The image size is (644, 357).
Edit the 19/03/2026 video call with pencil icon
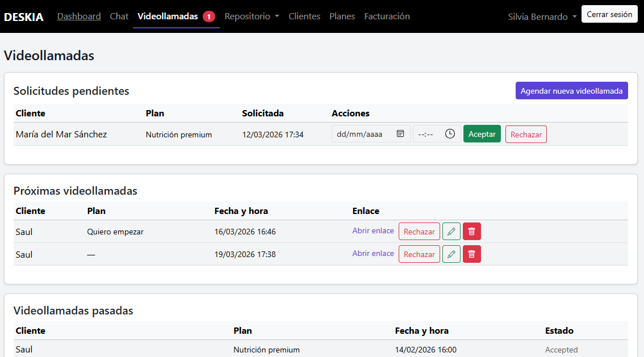[x=451, y=254]
